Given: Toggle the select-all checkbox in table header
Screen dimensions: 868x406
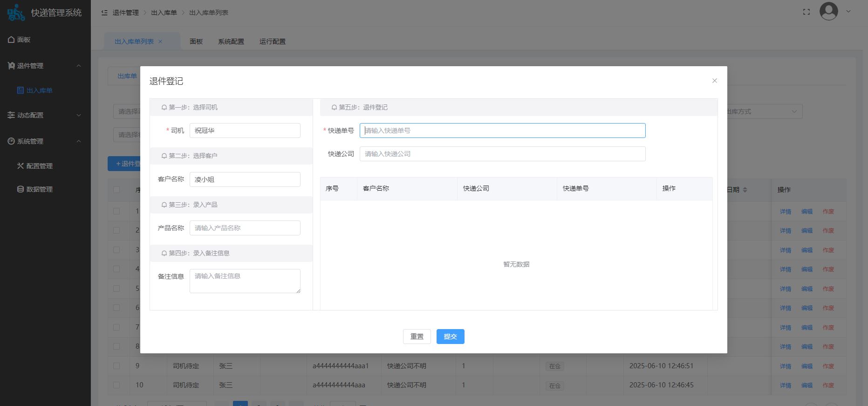Looking at the screenshot, I should (x=116, y=190).
